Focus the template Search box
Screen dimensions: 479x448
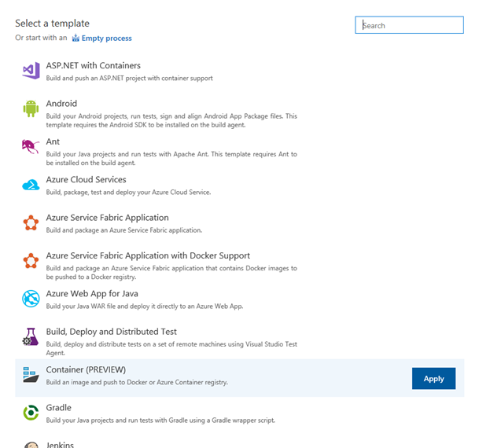click(x=409, y=25)
